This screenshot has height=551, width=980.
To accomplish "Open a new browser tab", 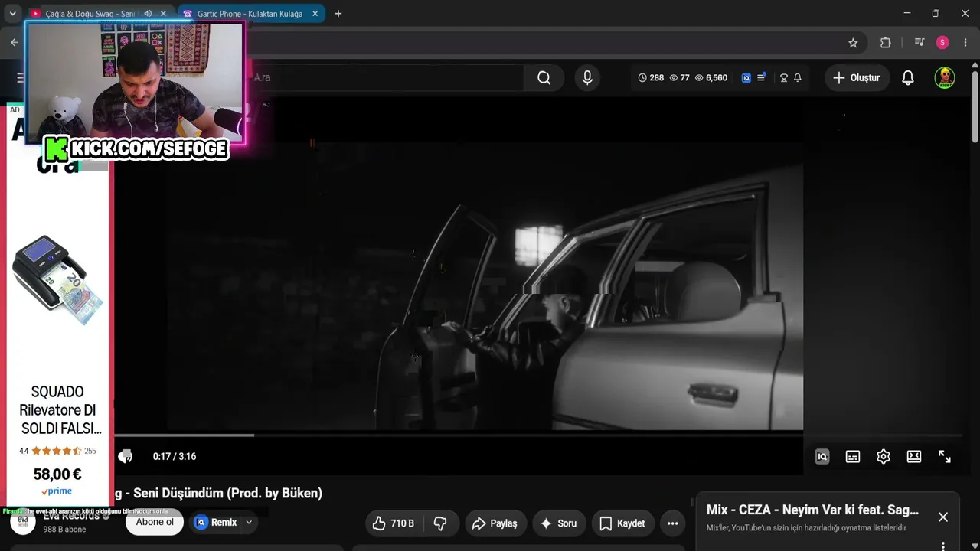I will [x=338, y=14].
